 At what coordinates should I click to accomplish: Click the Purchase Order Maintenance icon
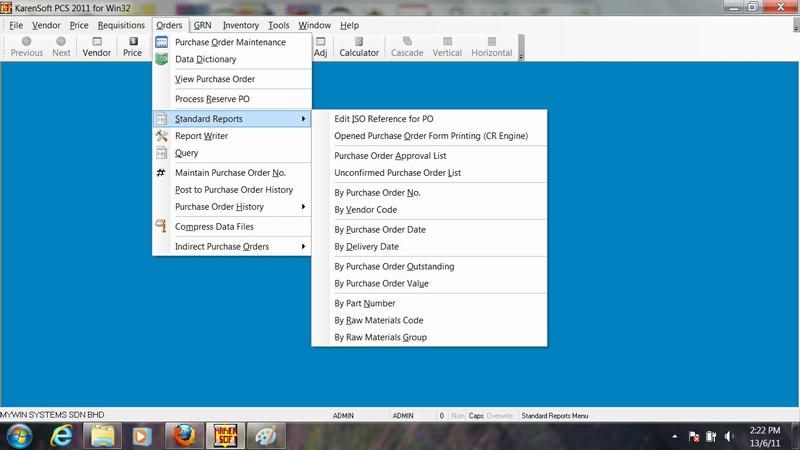coord(162,42)
